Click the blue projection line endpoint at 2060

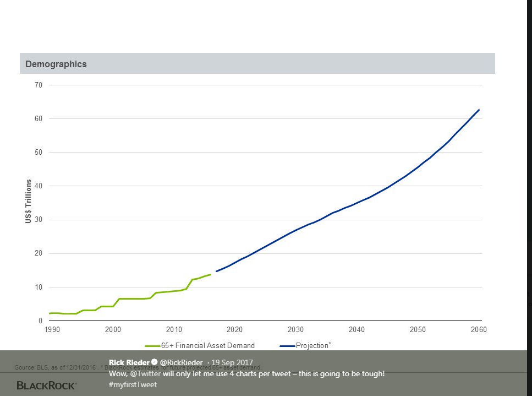click(479, 110)
